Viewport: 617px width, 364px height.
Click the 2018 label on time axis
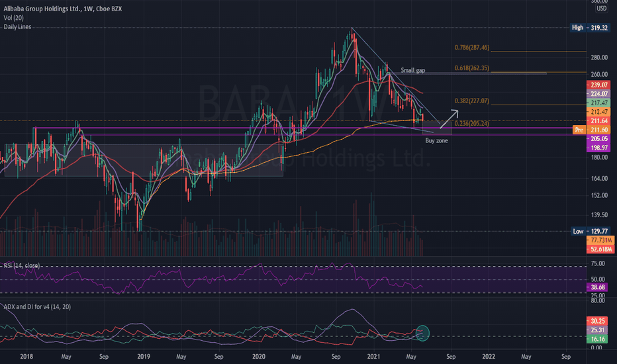pyautogui.click(x=26, y=357)
